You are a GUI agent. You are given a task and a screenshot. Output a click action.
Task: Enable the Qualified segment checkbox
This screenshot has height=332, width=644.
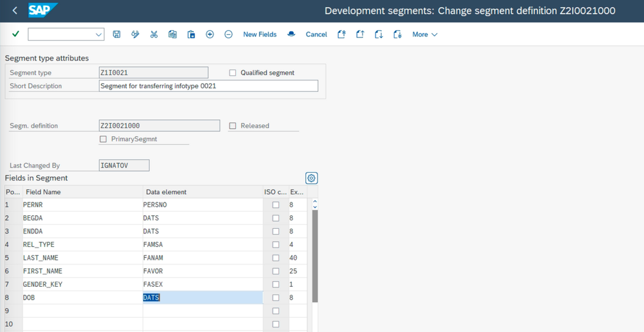[x=232, y=73]
